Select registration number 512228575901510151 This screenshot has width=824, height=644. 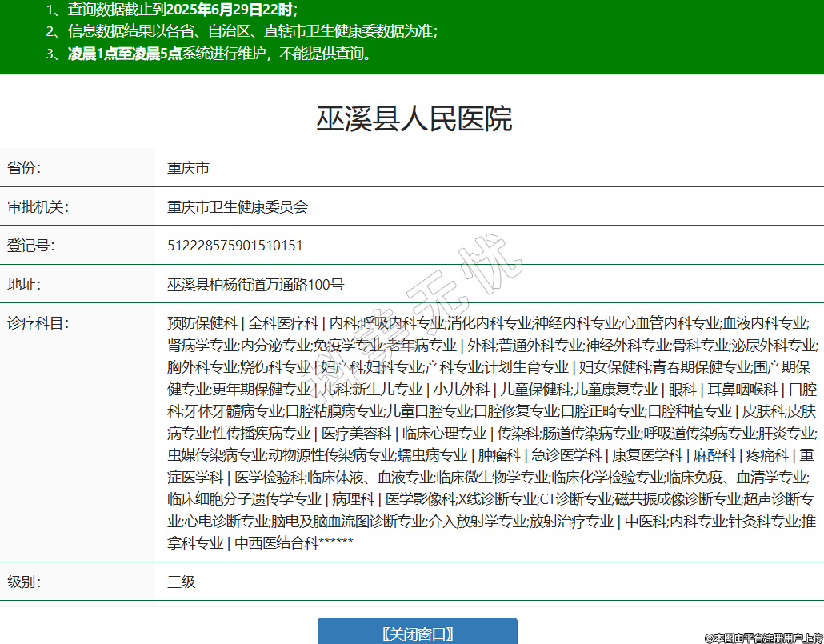(x=234, y=245)
